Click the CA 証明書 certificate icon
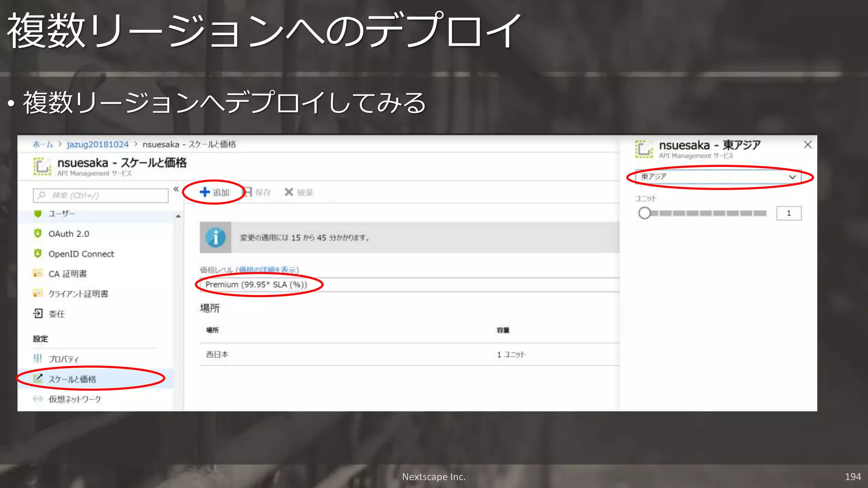Screen dimensions: 868x488 [38, 274]
